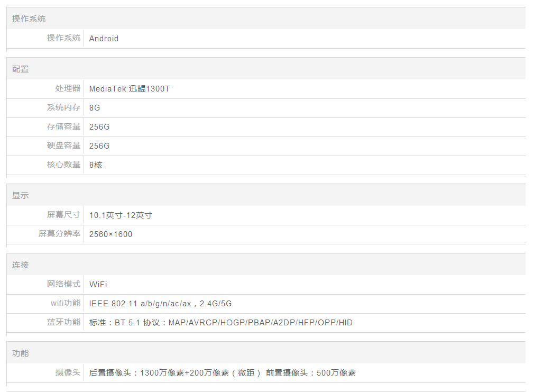Select the 10.1英寸-12英寸 screen size value

[x=121, y=215]
